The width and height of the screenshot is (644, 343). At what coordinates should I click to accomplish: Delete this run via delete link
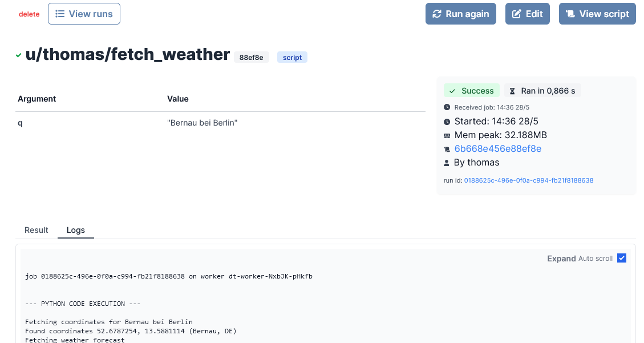pyautogui.click(x=29, y=14)
